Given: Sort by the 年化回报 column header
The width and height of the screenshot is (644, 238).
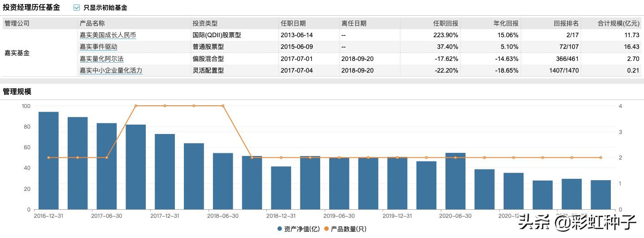Looking at the screenshot, I should [506, 23].
